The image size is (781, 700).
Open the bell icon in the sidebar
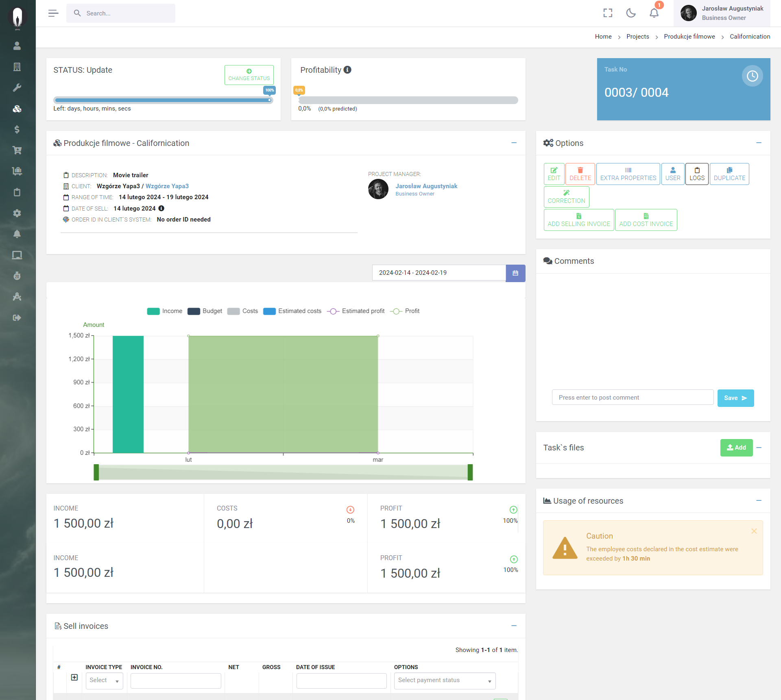[17, 234]
